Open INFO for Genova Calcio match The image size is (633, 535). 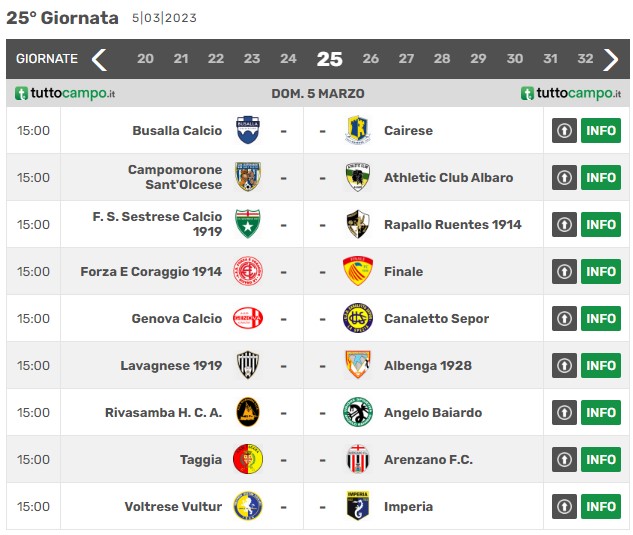[601, 318]
